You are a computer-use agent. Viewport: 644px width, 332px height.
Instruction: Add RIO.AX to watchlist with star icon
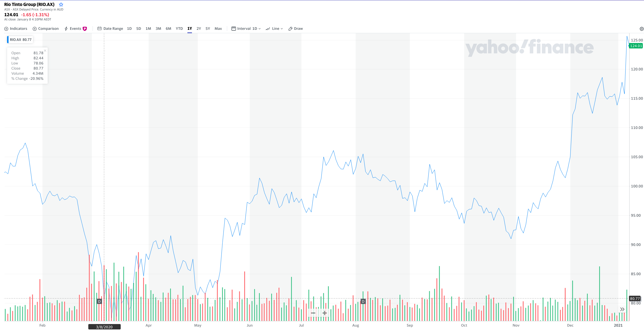pyautogui.click(x=61, y=5)
